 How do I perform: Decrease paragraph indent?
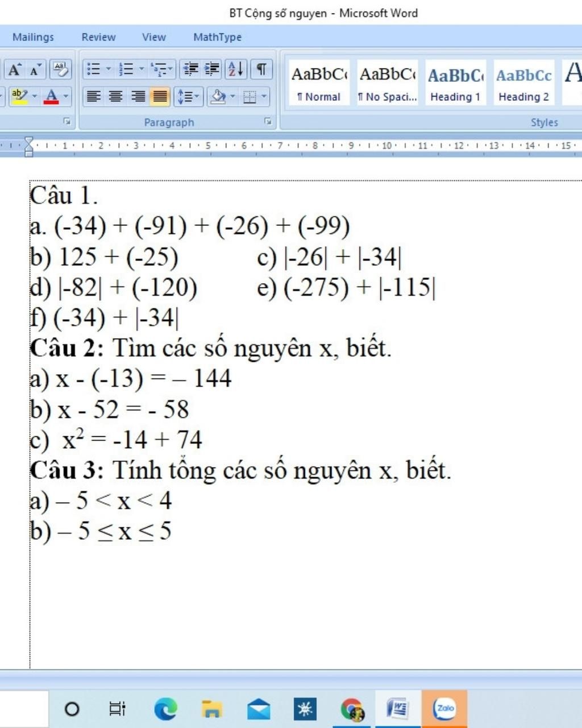(x=191, y=69)
